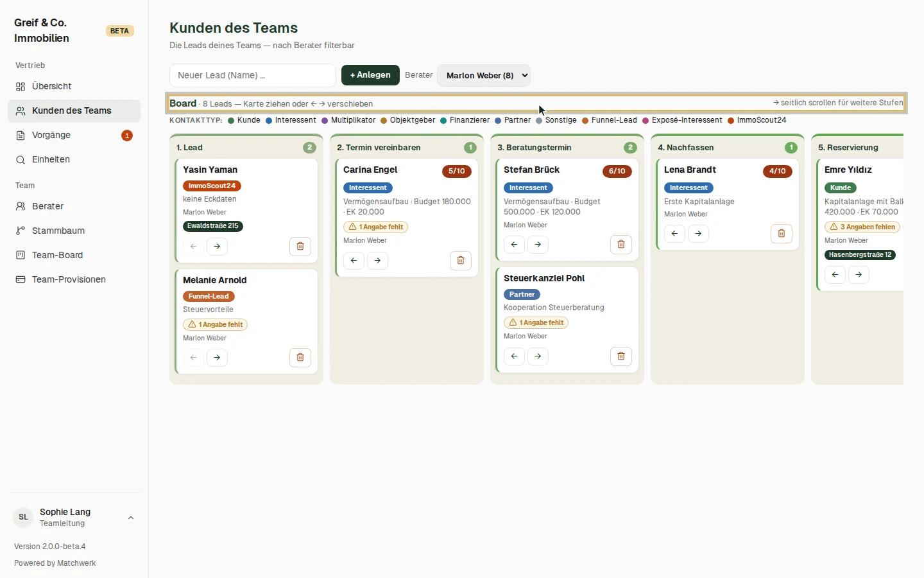Advance Carina Engel to next stage
The image size is (924, 578).
(x=378, y=261)
